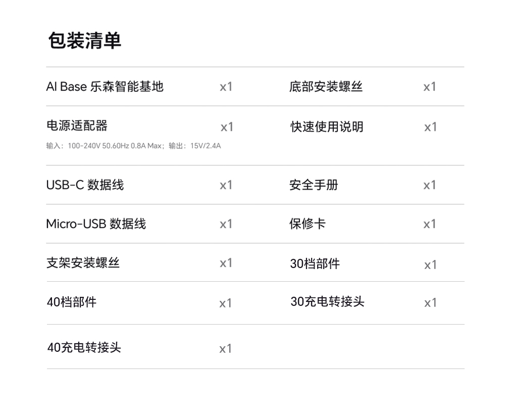This screenshot has height=420, width=505.
Task: Click the x1 quantity beside 40充电转接头
Action: (225, 349)
